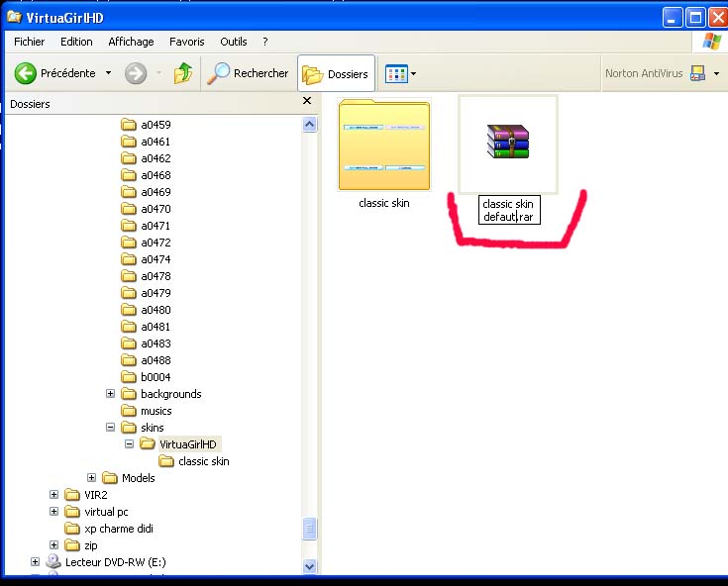Viewport: 728px width, 586px height.
Task: Click the tree scrollbar up arrow
Action: click(x=310, y=125)
